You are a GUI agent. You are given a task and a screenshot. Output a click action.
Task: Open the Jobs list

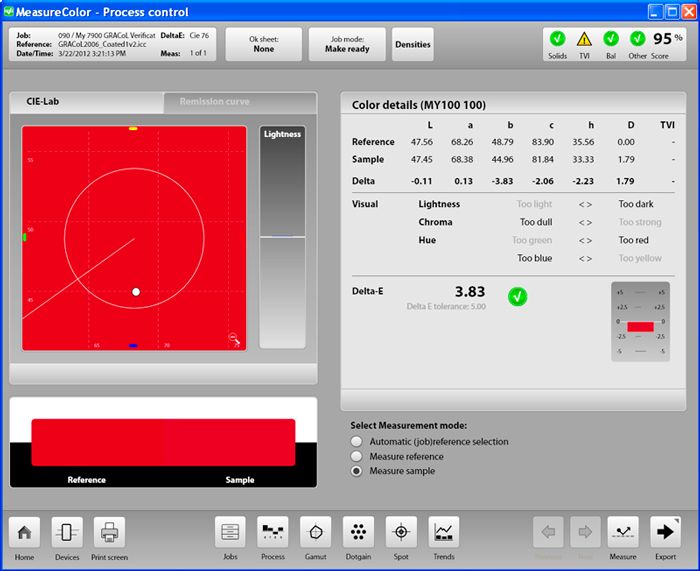(x=230, y=532)
